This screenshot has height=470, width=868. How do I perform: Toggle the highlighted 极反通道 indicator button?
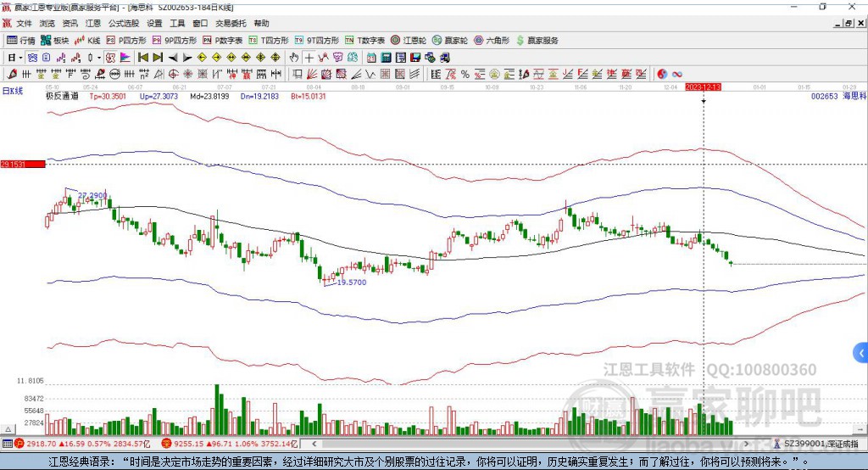click(x=111, y=58)
